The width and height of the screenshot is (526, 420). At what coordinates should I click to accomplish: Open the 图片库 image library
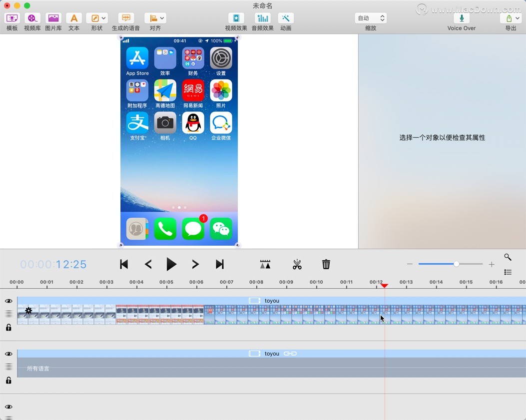tap(53, 18)
